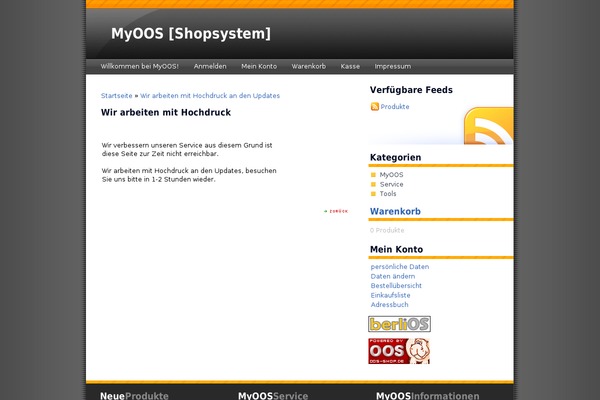
Task: Click the zurück back button
Action: pos(336,211)
